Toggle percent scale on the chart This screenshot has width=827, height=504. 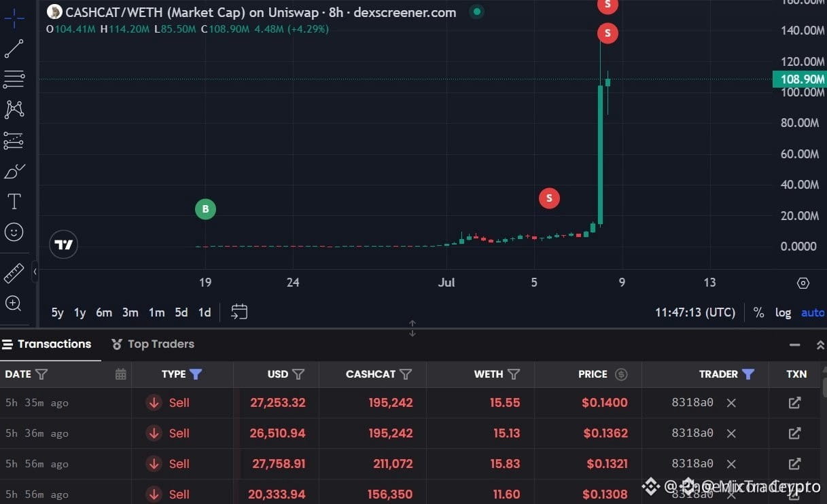pyautogui.click(x=758, y=312)
